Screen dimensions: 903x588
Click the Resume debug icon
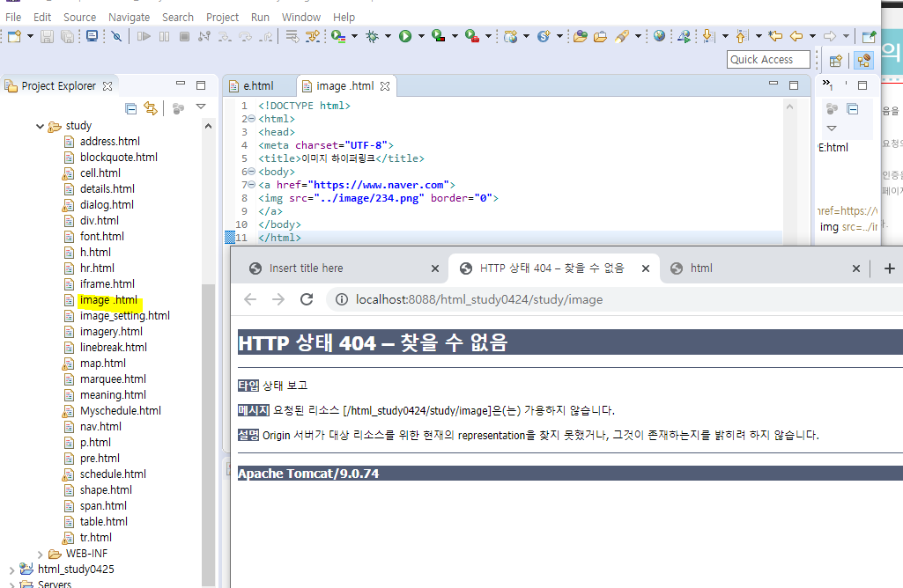tap(144, 37)
